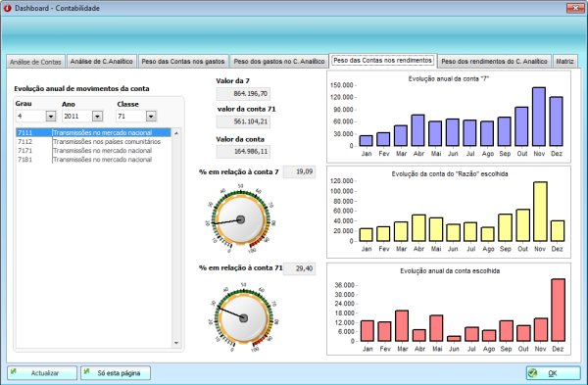Close the Dashboard Contabilidade window
The height and width of the screenshot is (385, 588).
pyautogui.click(x=575, y=8)
